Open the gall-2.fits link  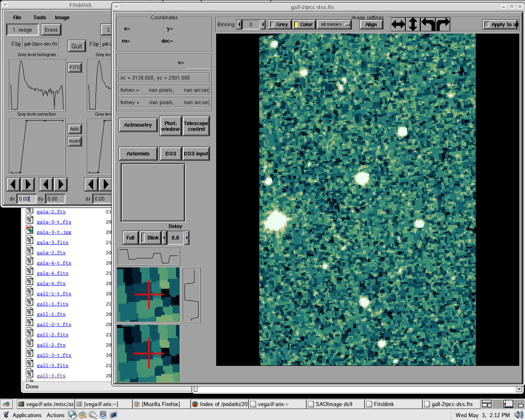click(52, 335)
